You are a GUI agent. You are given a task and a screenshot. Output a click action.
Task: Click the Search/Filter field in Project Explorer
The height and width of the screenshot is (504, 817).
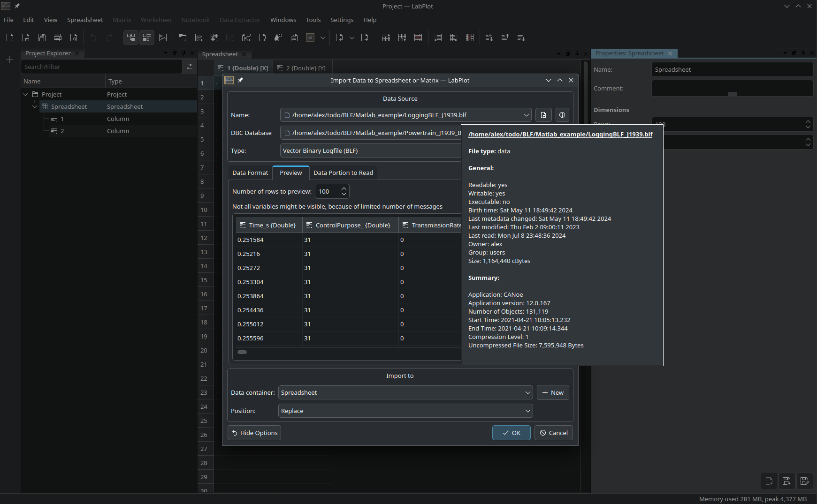[x=101, y=67]
